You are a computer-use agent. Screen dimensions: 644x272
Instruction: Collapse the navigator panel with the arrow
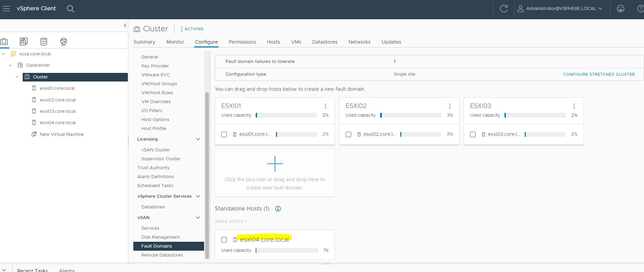(125, 25)
